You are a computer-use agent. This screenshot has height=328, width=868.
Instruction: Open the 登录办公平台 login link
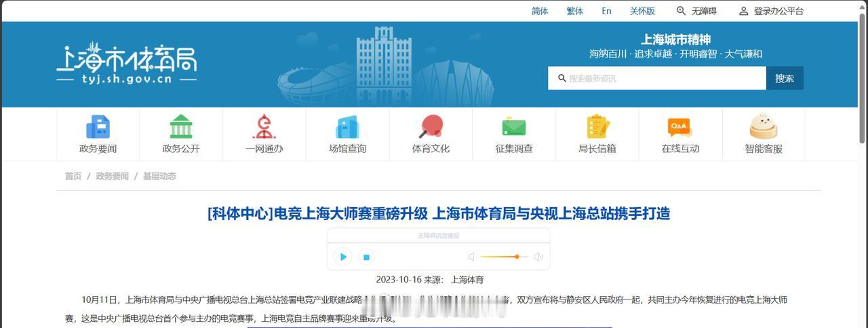778,11
